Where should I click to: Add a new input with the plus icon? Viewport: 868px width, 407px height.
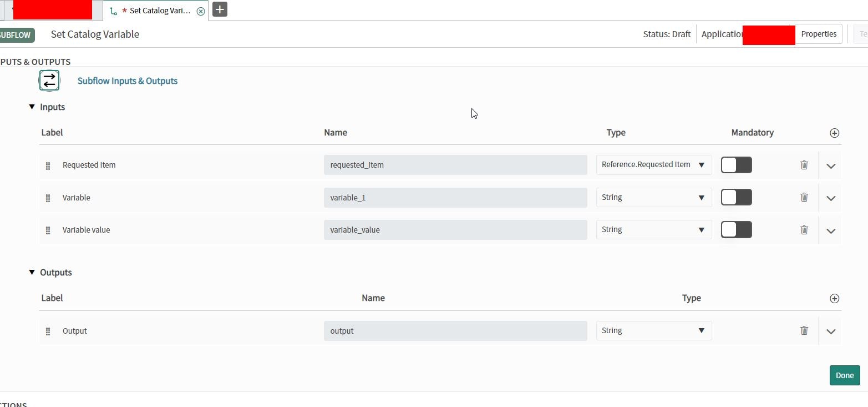pyautogui.click(x=834, y=133)
